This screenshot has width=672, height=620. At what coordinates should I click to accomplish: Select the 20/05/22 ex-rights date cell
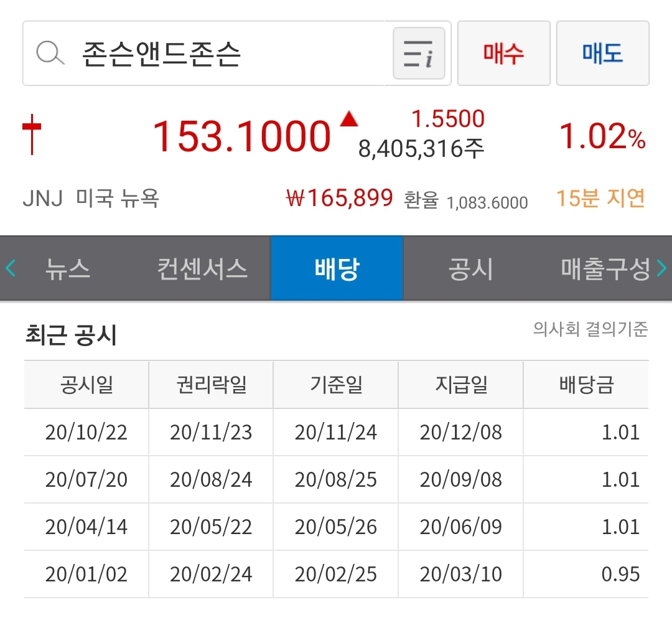212,527
